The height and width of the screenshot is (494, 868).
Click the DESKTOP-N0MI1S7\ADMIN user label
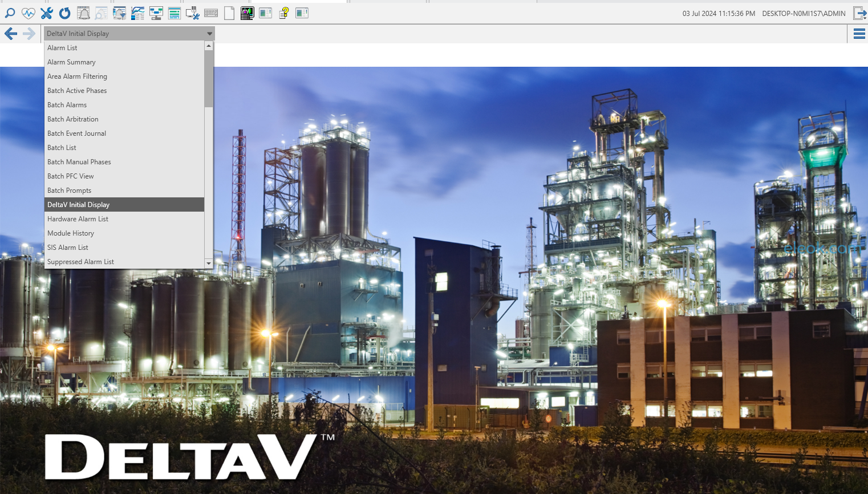[x=804, y=14]
